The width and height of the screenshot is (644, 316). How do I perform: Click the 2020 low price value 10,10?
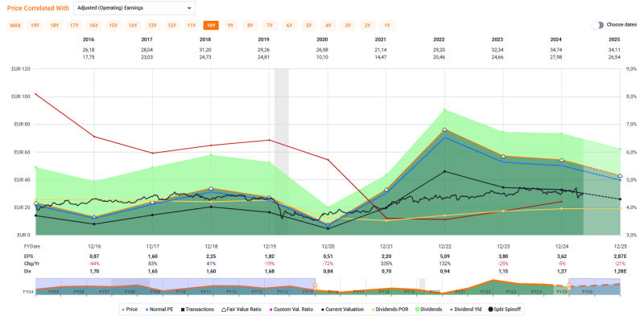[322, 56]
